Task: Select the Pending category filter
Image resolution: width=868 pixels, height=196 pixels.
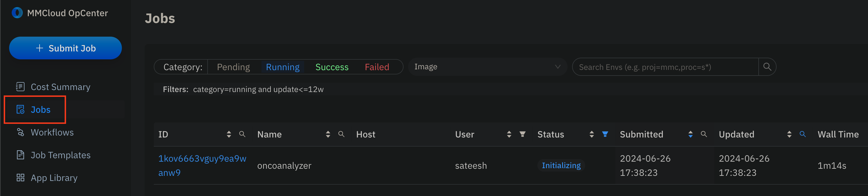Action: [x=233, y=66]
